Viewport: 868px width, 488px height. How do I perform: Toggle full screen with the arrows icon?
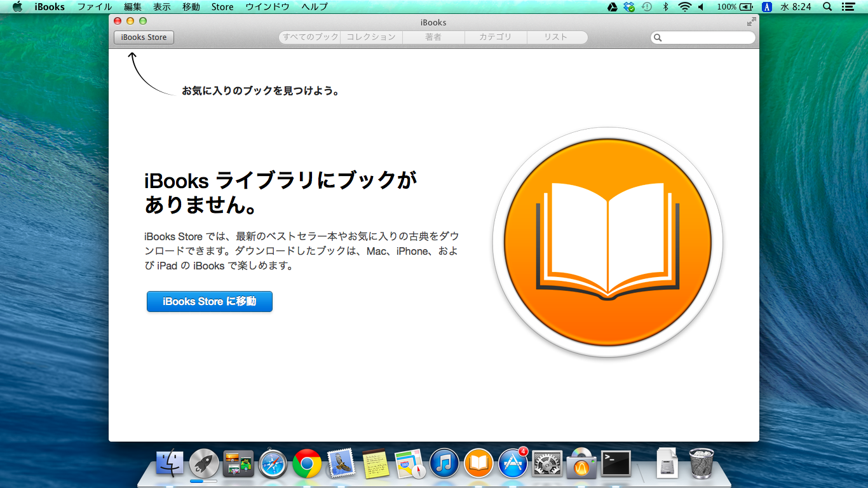coord(752,22)
